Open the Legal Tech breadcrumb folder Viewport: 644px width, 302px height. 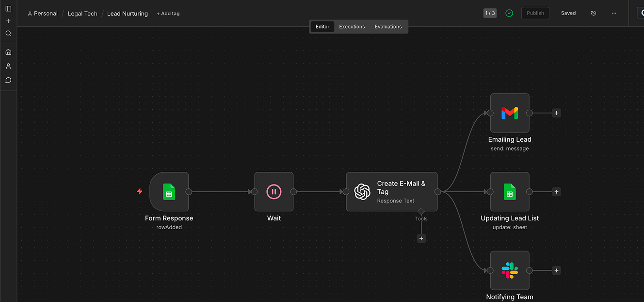pyautogui.click(x=82, y=14)
